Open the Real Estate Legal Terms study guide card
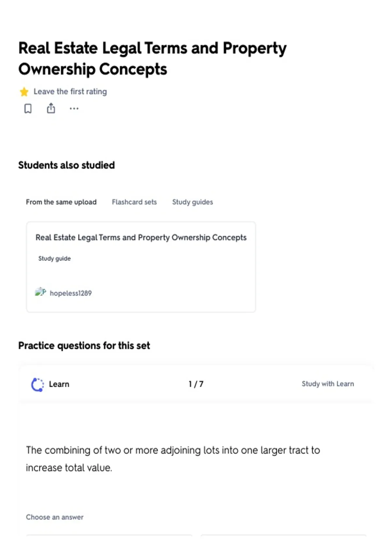The width and height of the screenshot is (392, 556). click(x=141, y=267)
